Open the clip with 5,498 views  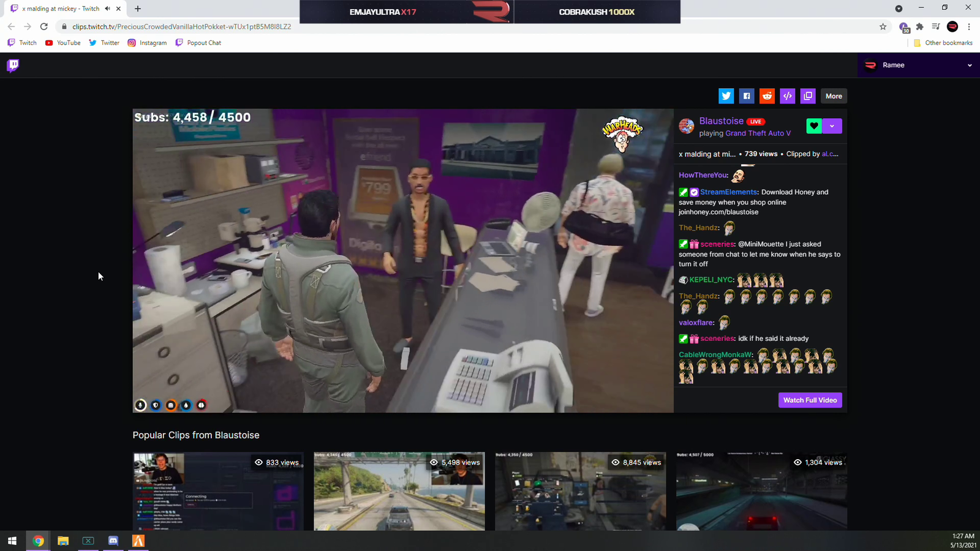pos(399,491)
